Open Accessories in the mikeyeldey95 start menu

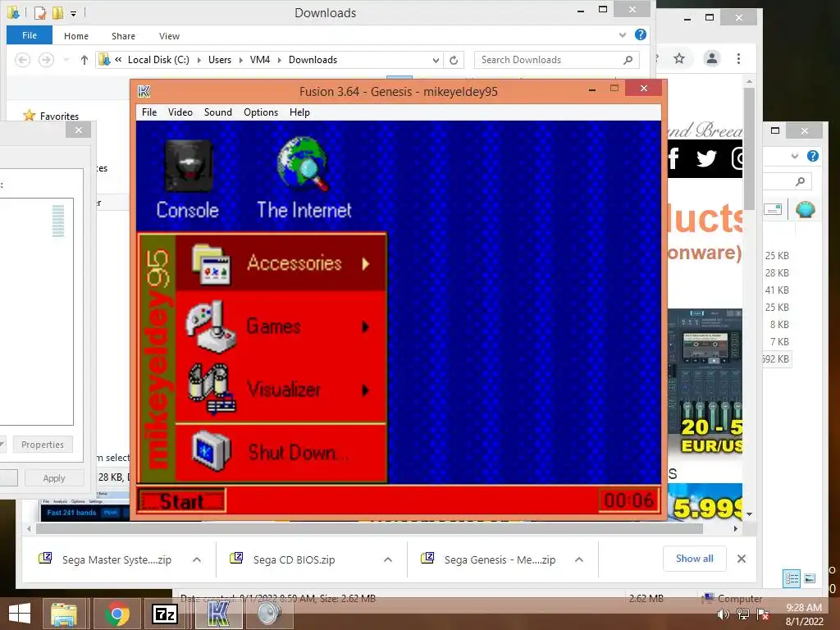pos(281,263)
